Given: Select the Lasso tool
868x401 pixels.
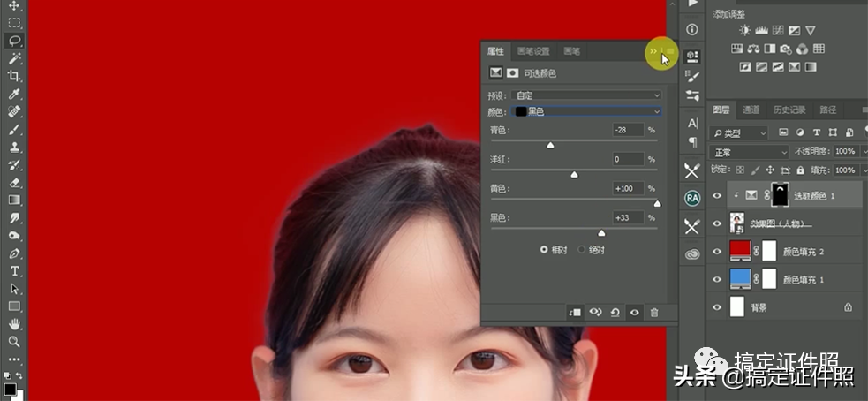Looking at the screenshot, I should click(x=14, y=41).
